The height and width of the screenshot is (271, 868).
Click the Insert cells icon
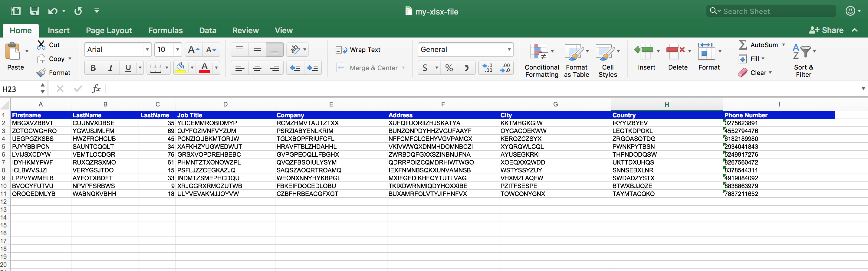click(x=644, y=51)
